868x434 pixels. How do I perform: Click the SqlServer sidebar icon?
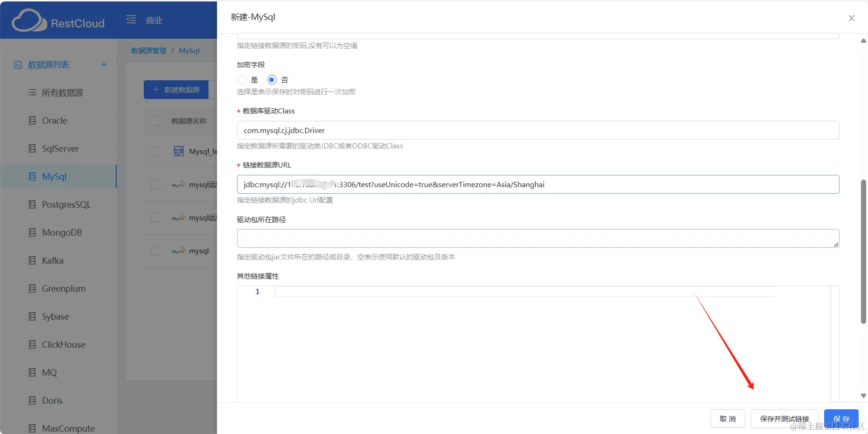coord(32,148)
